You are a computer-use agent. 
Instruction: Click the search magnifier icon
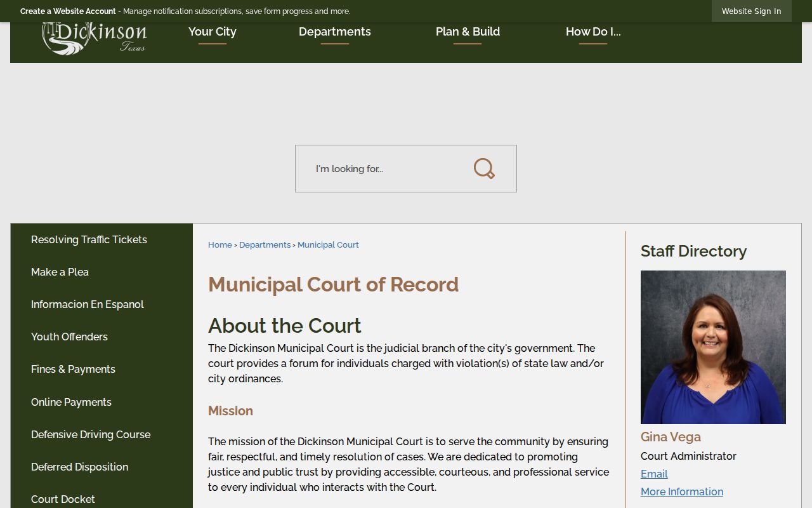point(484,168)
